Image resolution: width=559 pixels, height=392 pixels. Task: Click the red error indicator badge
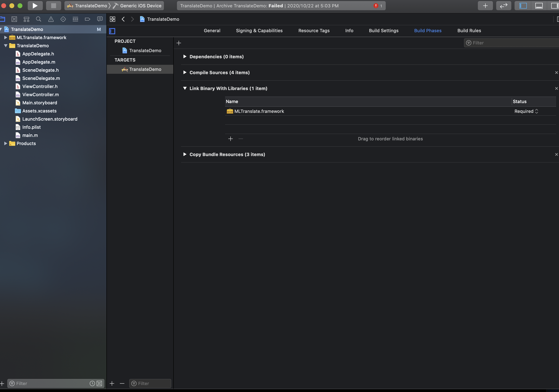tap(376, 6)
